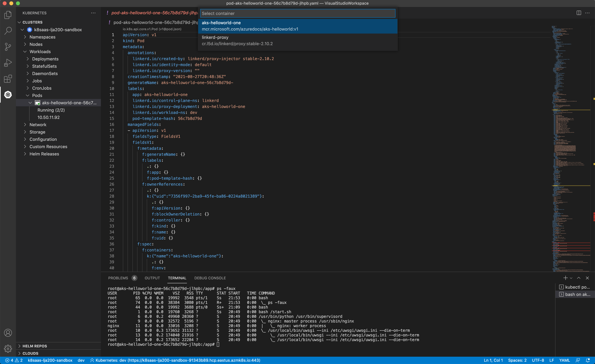Close the terminal panel
Viewport: 595px width, 364px height.
click(587, 278)
